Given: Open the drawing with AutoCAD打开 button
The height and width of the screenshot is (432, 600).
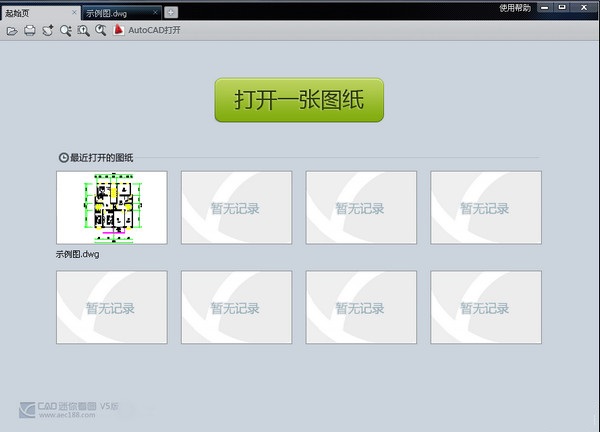Looking at the screenshot, I should (154, 30).
